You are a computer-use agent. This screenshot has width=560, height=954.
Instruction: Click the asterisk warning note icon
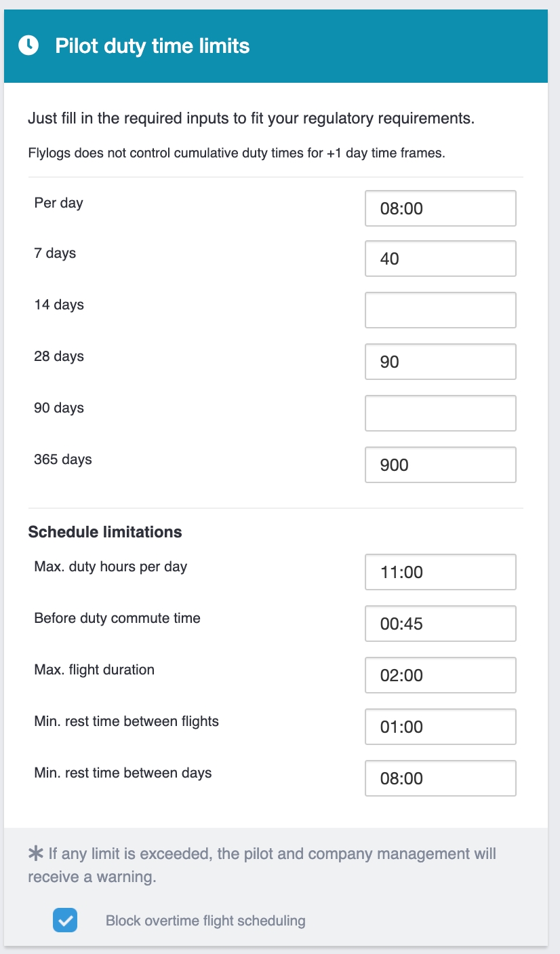click(x=37, y=854)
